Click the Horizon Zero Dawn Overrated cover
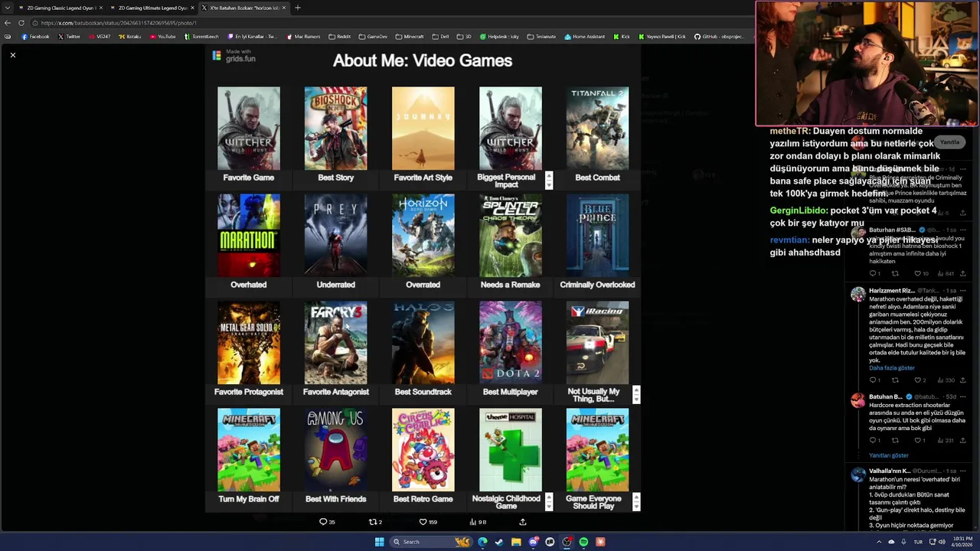This screenshot has height=551, width=980. 423,236
